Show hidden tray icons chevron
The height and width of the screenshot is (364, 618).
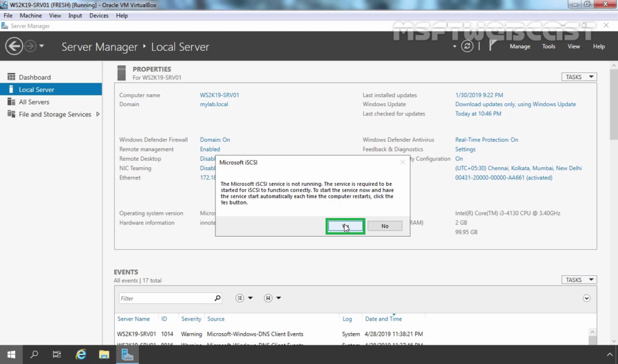610,354
